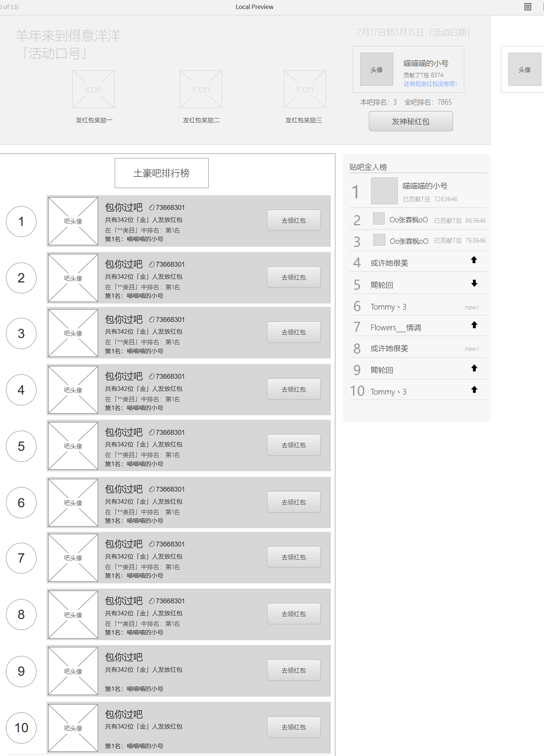544x756 pixels.
Task: Click 去领红包 in the rank 10 row
Action: click(x=294, y=727)
